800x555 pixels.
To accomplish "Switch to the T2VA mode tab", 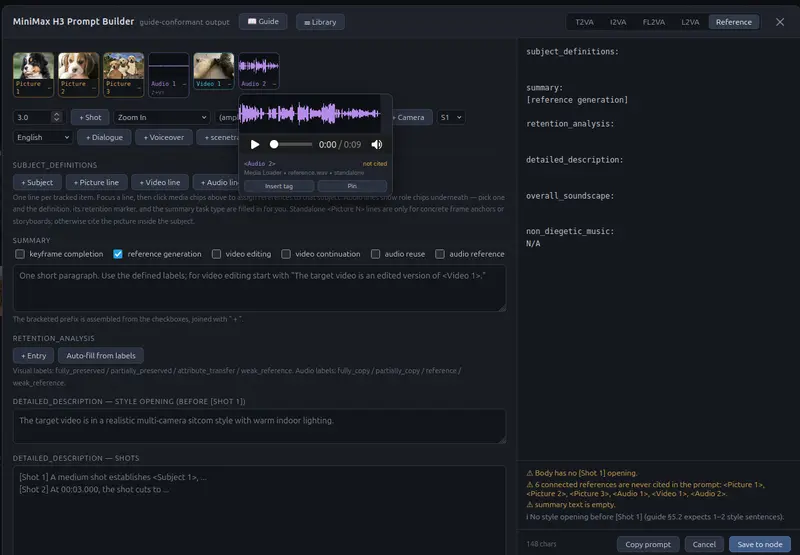I will pos(584,22).
